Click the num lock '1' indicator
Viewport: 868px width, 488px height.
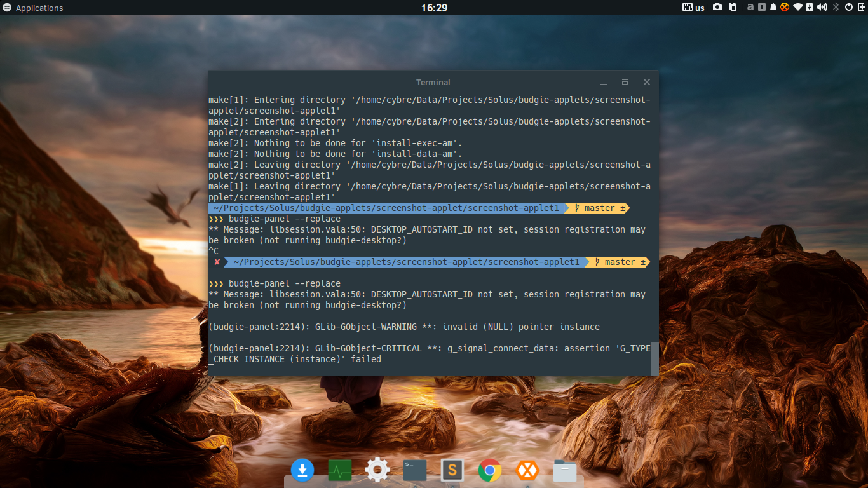click(762, 8)
